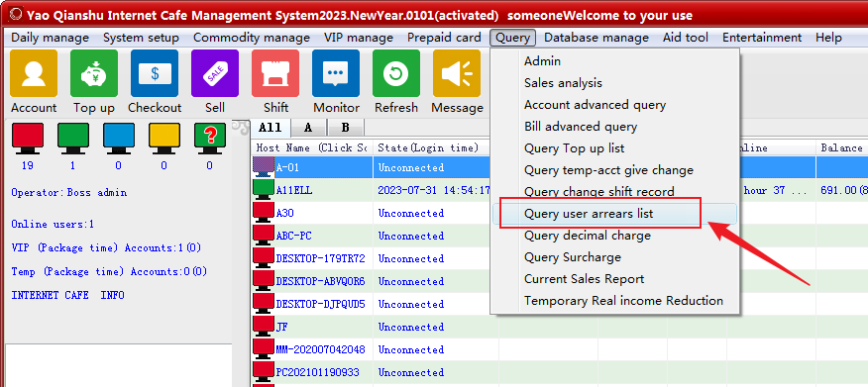Switch to the B tab
The height and width of the screenshot is (387, 868).
346,128
